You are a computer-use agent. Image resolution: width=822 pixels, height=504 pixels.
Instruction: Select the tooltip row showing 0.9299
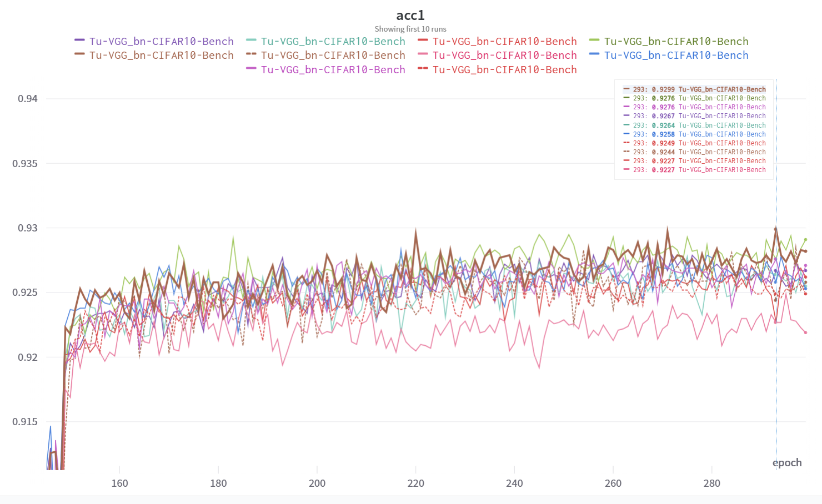pos(692,88)
